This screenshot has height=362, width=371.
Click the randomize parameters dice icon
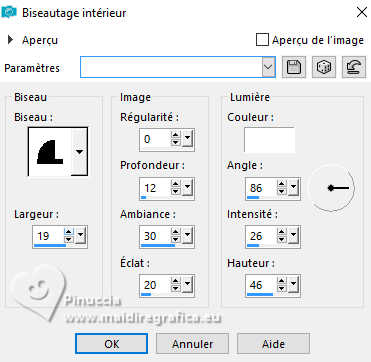[x=324, y=68]
